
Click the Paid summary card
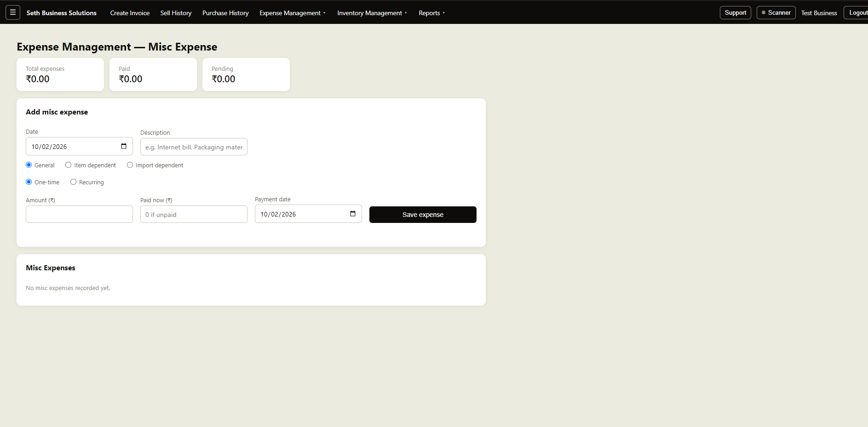153,74
